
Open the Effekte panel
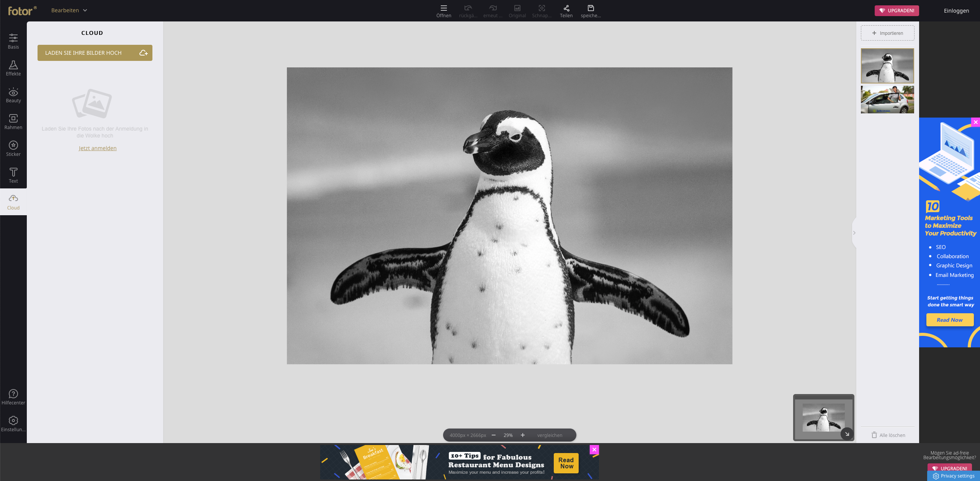(x=13, y=68)
